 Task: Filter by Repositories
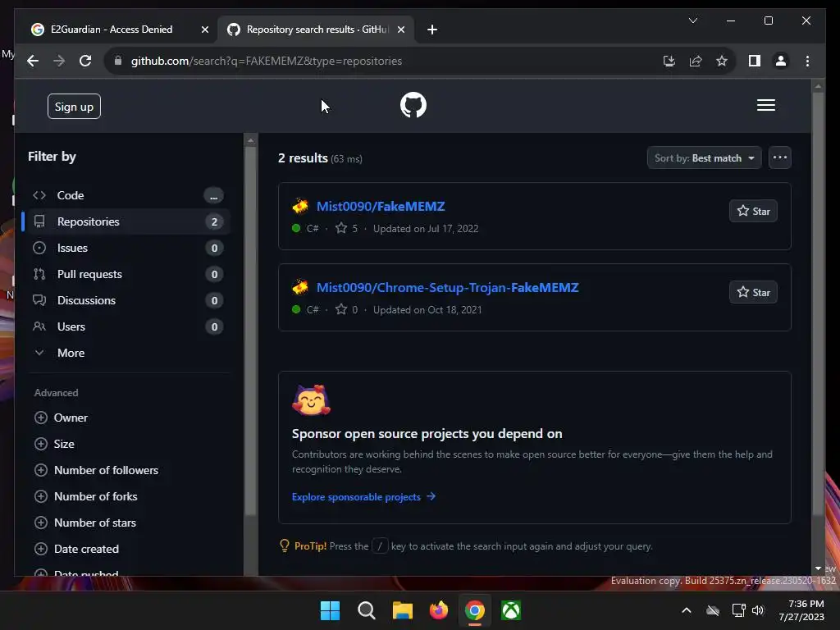click(126, 221)
